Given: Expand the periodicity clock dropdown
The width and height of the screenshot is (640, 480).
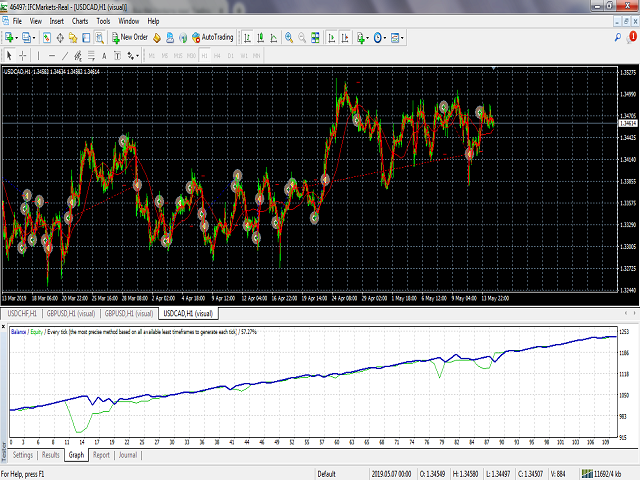Looking at the screenshot, I should pyautogui.click(x=385, y=38).
